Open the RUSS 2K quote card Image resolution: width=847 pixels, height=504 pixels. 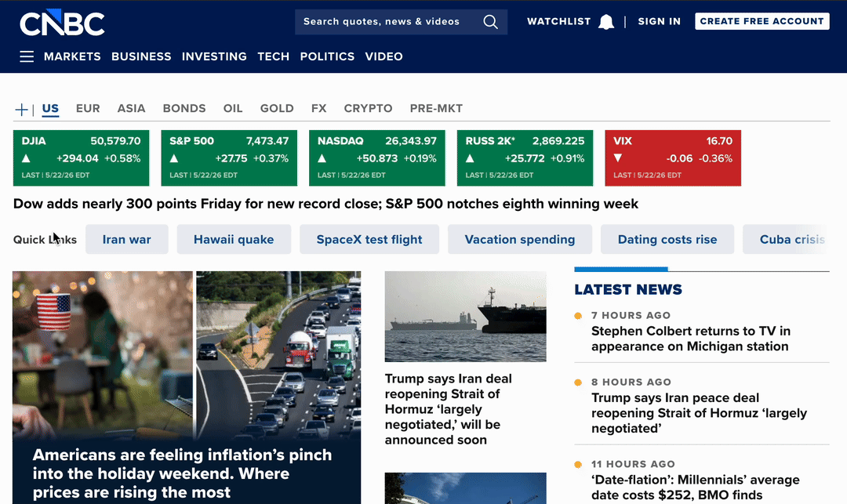(525, 158)
